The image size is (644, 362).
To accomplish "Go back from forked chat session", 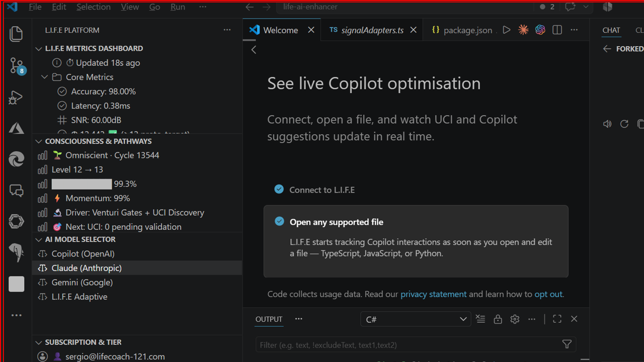I will click(x=607, y=49).
